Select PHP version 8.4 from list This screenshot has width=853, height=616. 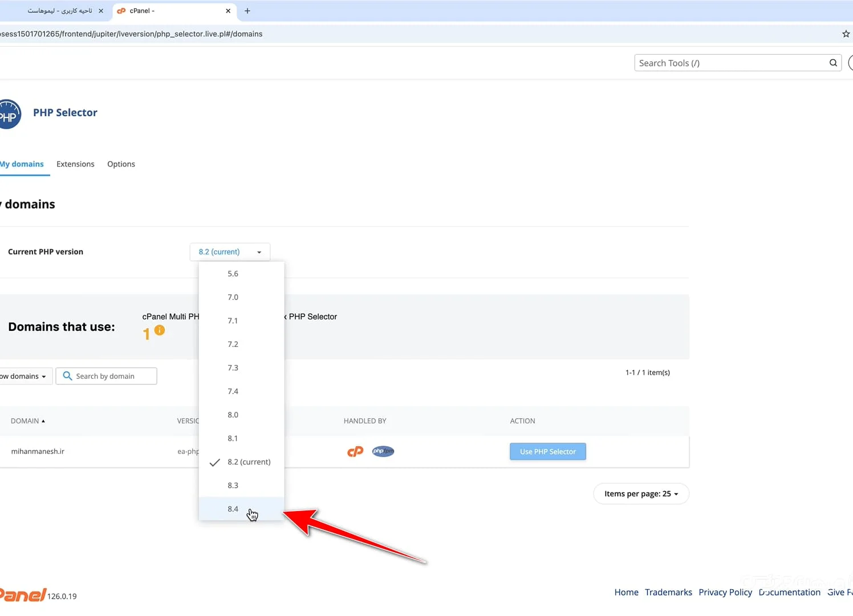tap(233, 509)
